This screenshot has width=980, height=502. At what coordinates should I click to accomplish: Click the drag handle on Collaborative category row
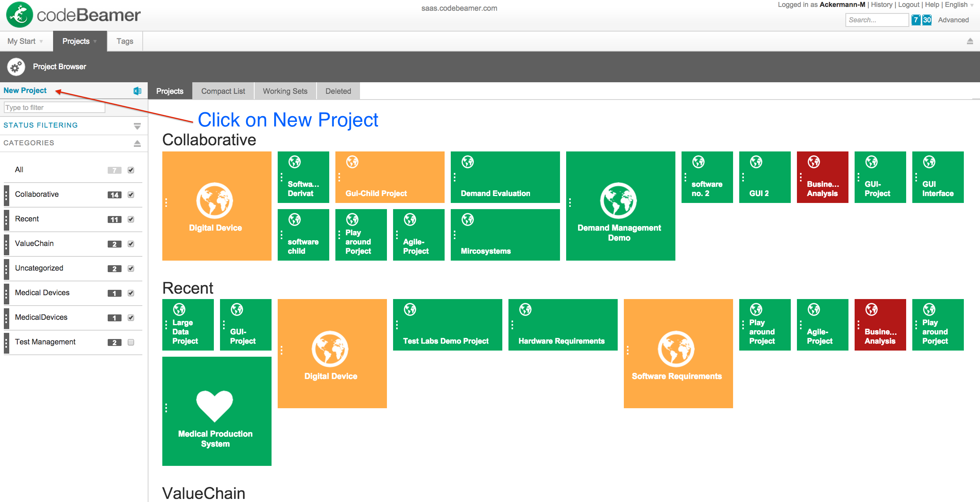6,195
